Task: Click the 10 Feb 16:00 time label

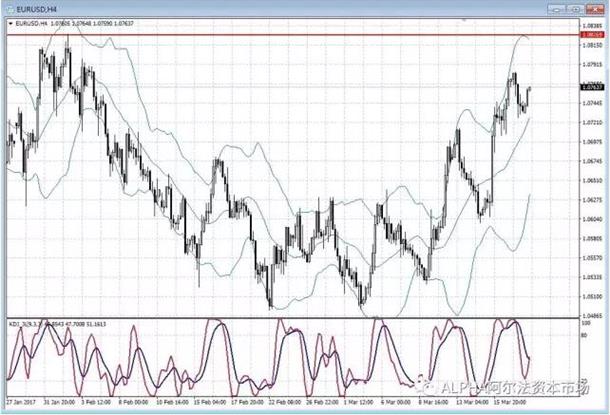Action: (x=172, y=402)
